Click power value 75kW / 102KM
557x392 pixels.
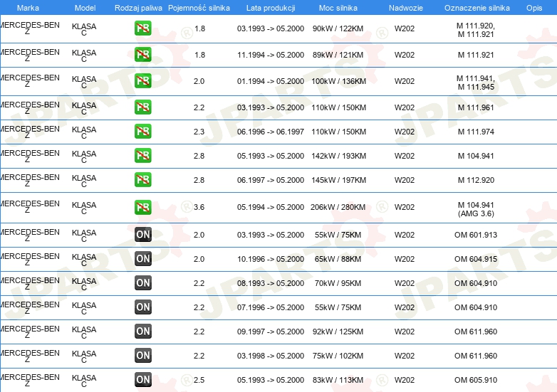(338, 356)
